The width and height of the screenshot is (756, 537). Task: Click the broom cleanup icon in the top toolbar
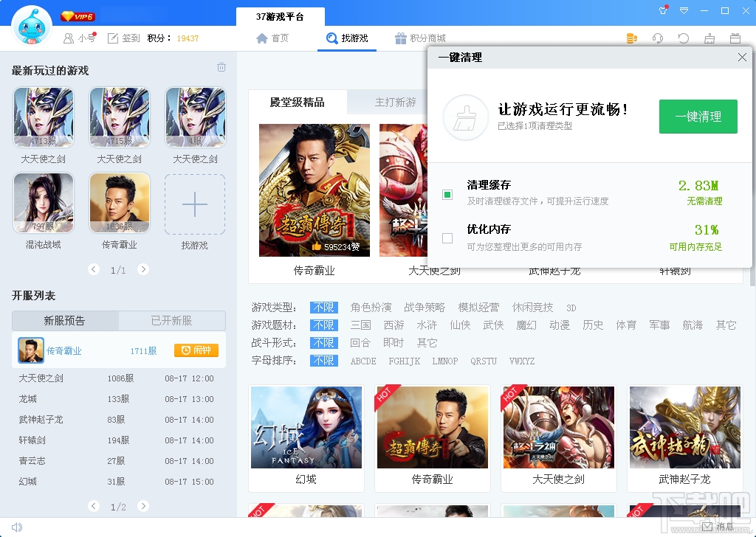[709, 38]
